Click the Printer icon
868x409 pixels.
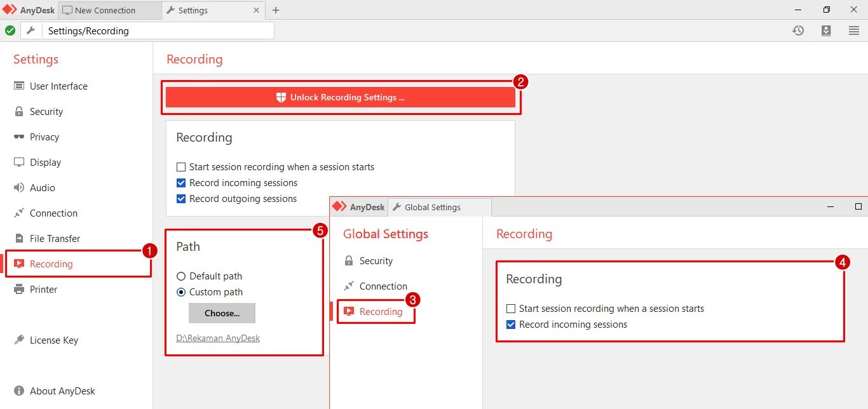click(x=19, y=290)
